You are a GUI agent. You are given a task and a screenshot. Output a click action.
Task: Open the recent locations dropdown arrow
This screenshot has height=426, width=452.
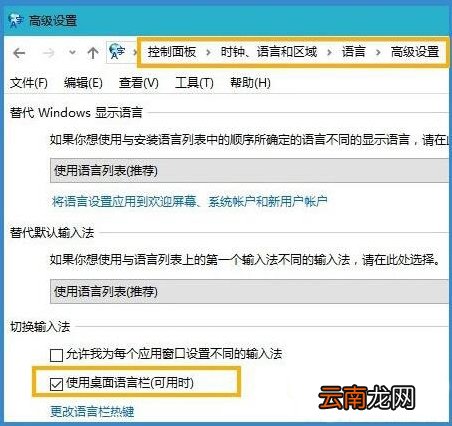tap(72, 52)
